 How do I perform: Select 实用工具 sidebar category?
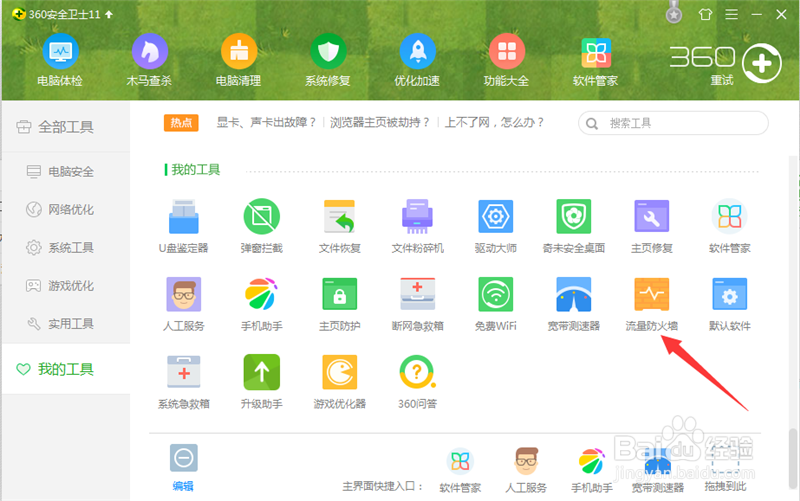66,323
